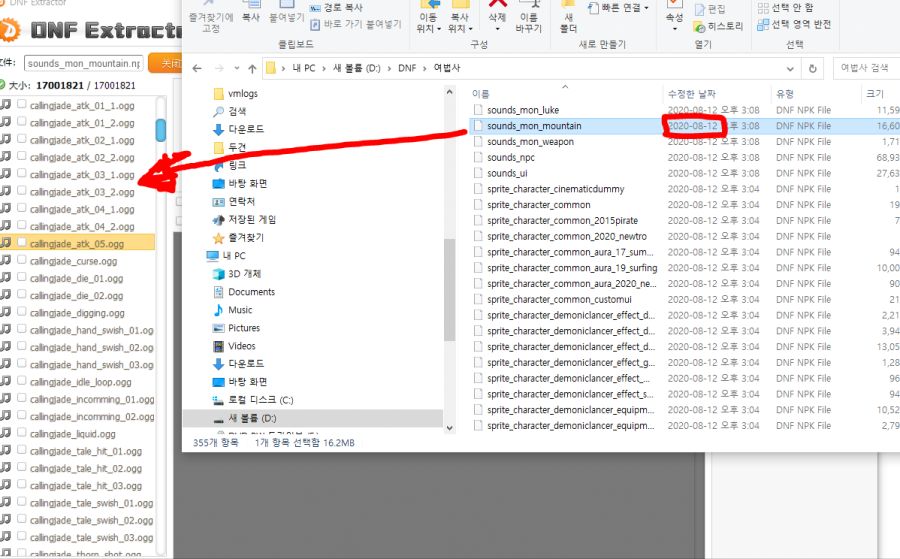The height and width of the screenshot is (559, 900).
Task: Open 저장된 게임 in navigation pane
Action: pos(252,219)
